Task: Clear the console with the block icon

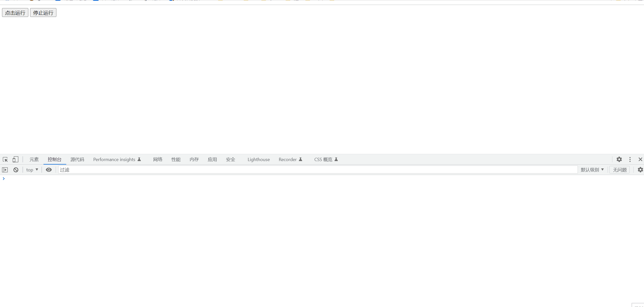Action: [16, 170]
